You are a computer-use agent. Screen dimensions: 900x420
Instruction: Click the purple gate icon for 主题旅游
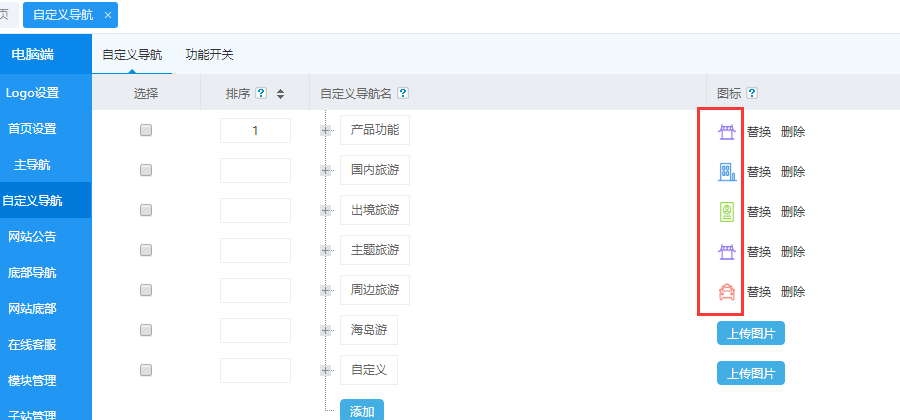[727, 252]
